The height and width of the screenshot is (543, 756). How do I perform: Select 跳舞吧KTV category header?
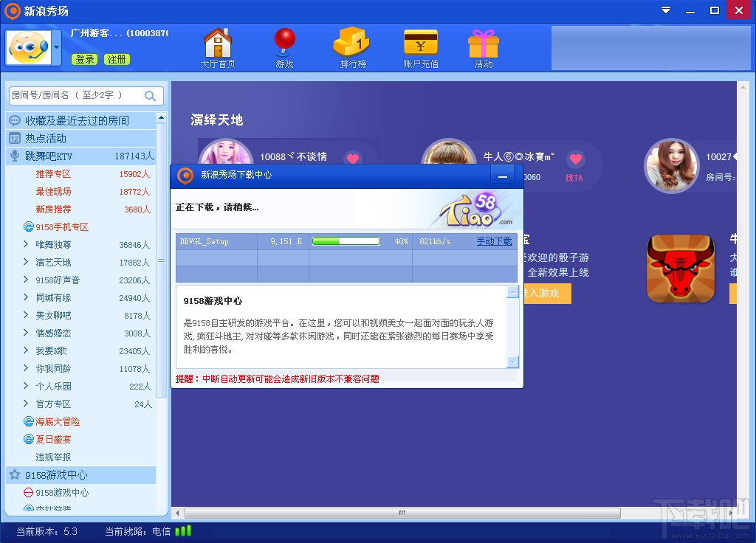click(80, 156)
